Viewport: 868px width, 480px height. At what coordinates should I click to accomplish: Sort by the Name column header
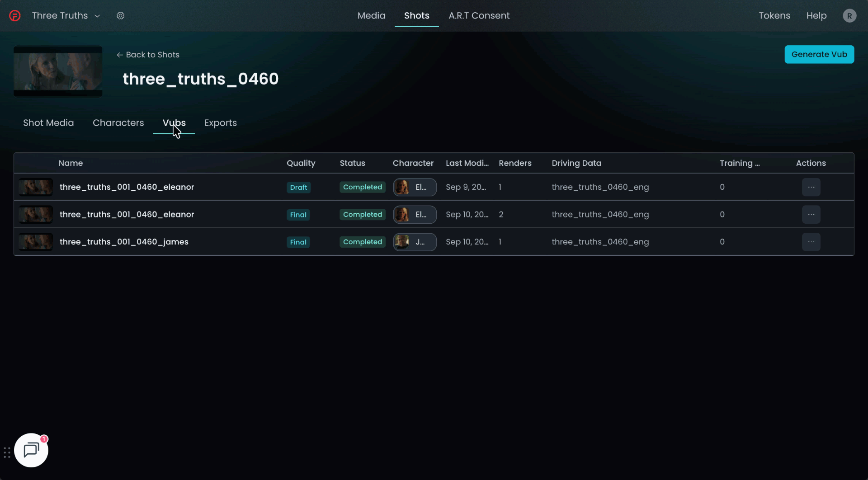[71, 163]
